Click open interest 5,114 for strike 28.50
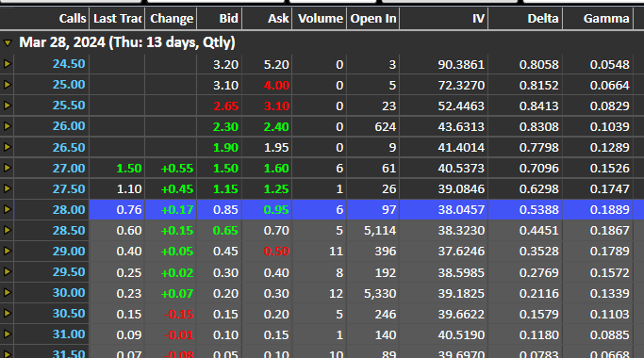This screenshot has width=644, height=358. click(380, 231)
